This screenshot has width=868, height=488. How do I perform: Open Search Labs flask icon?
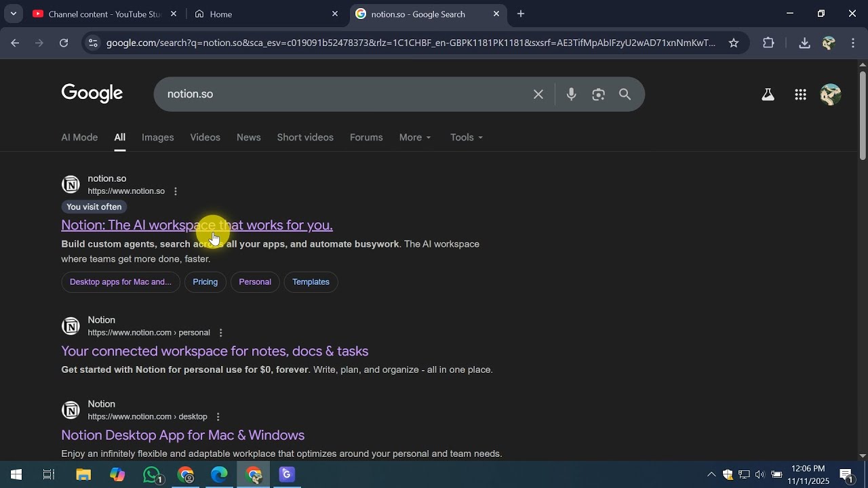pos(768,95)
